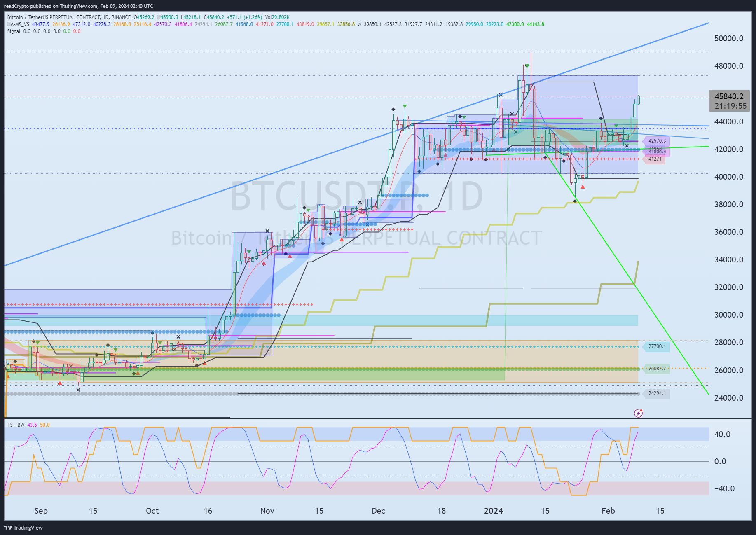This screenshot has width=756, height=535.
Task: Click the oscillator axis label -40.0
Action: [x=724, y=488]
